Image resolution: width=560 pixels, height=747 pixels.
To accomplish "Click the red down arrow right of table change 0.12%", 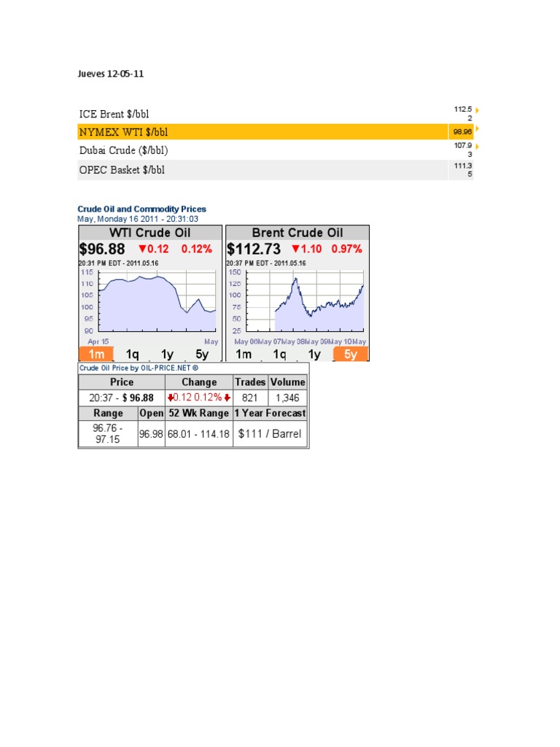I will (227, 398).
